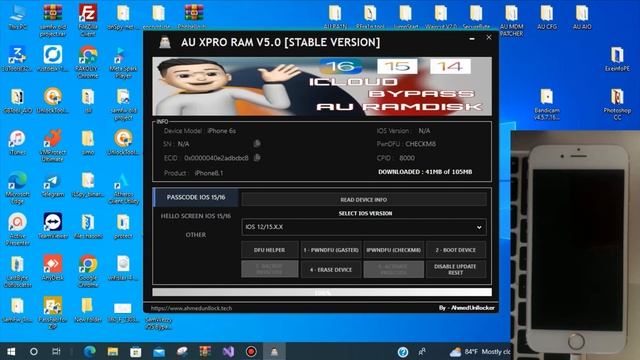Open File Explorer from the taskbar
640x360 pixels.
pos(113,351)
